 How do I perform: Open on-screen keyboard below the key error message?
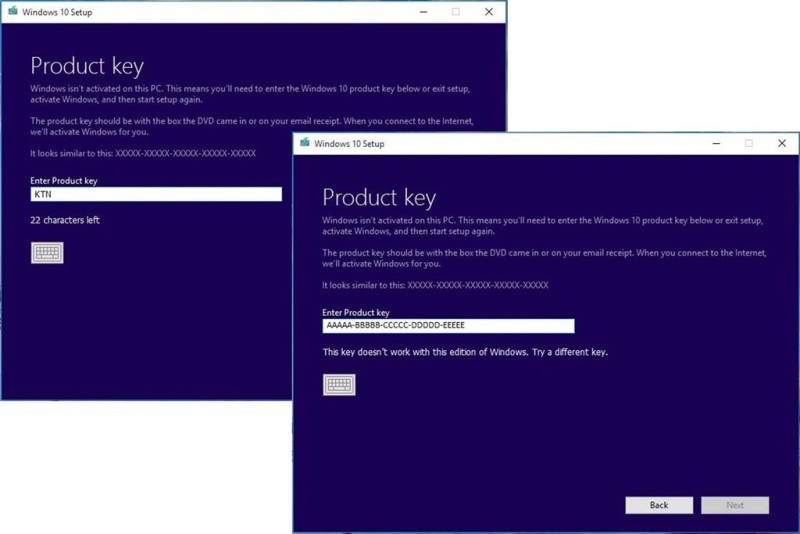pos(339,385)
